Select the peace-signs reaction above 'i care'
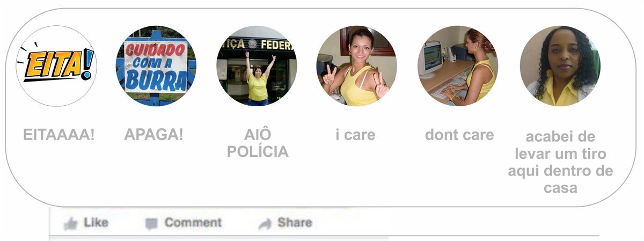The height and width of the screenshot is (241, 644). pos(357,66)
